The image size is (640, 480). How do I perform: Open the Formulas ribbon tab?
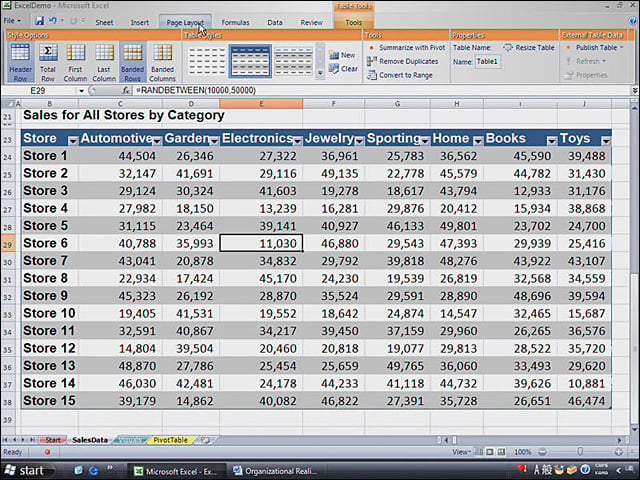(236, 22)
